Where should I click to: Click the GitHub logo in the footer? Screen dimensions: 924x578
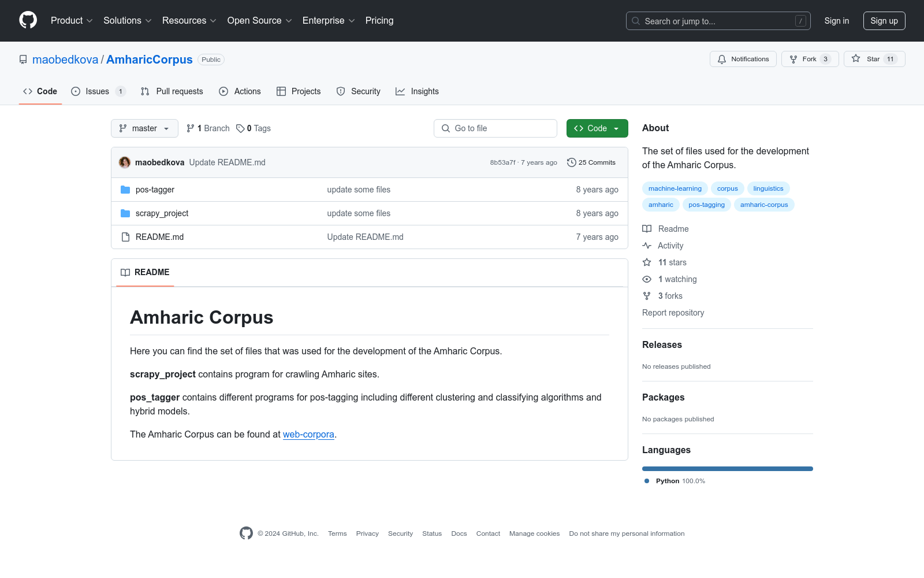tap(247, 533)
